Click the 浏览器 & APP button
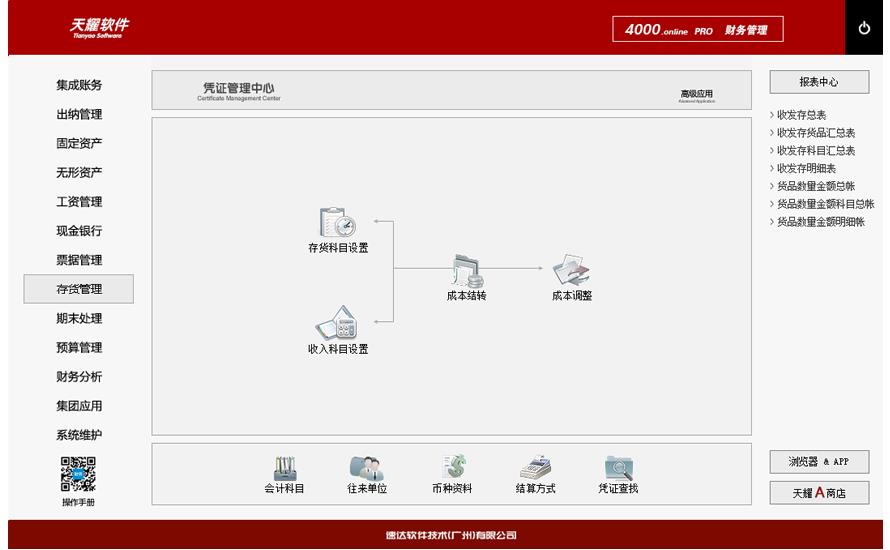This screenshot has height=550, width=890. pyautogui.click(x=819, y=461)
